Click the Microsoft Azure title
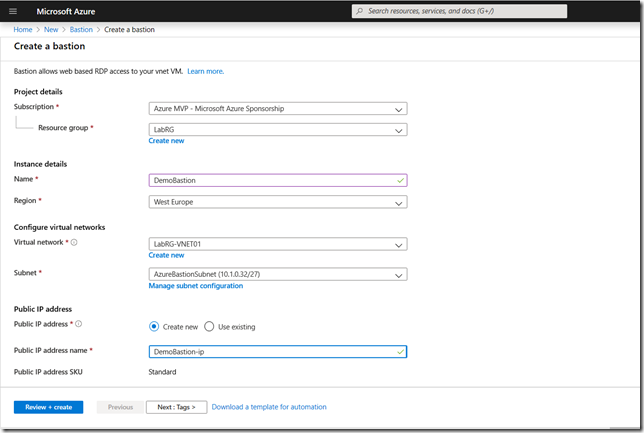 (x=66, y=12)
